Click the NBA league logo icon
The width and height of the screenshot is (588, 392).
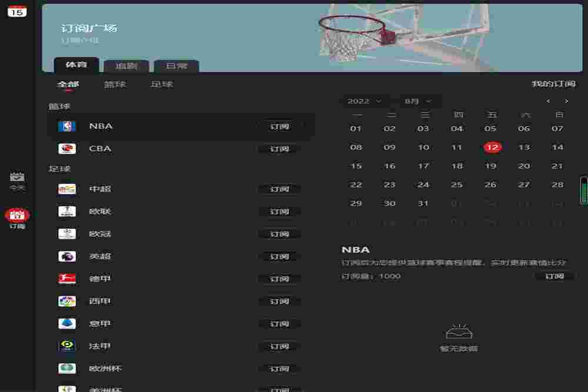click(66, 126)
